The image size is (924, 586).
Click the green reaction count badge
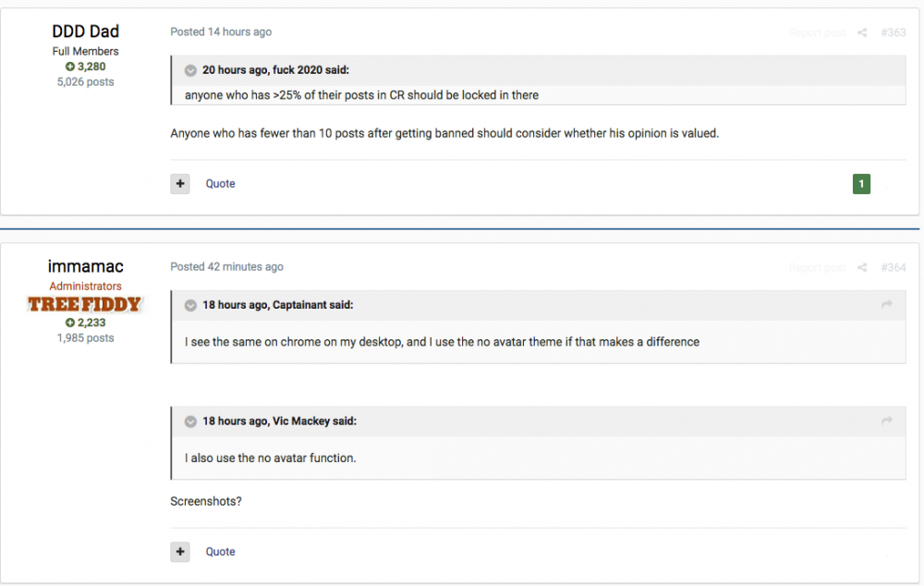pos(861,184)
